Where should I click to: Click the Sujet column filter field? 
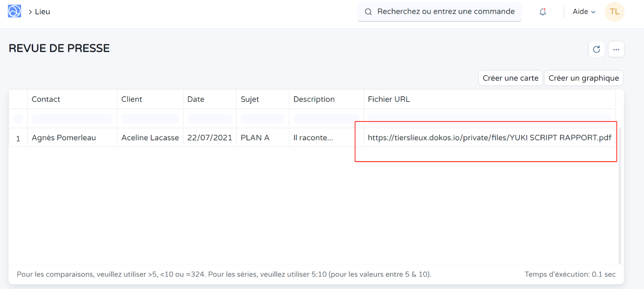click(262, 119)
